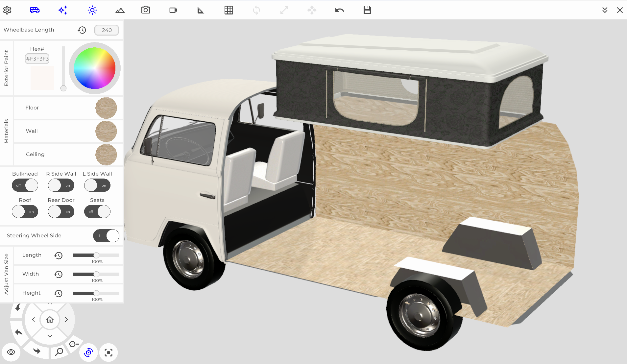Image resolution: width=627 pixels, height=364 pixels.
Task: Reset the van Height to default
Action: coord(58,293)
